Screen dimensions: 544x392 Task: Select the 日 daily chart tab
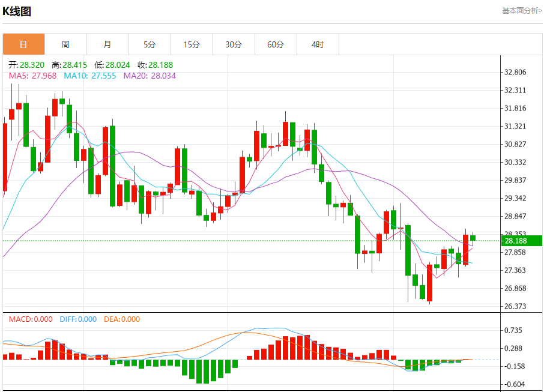[23, 44]
